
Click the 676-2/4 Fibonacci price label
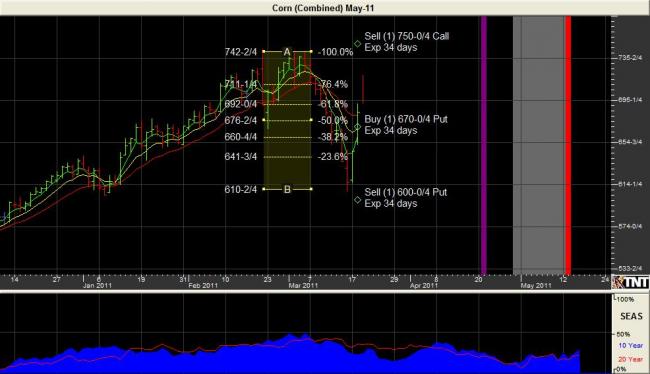click(x=240, y=120)
